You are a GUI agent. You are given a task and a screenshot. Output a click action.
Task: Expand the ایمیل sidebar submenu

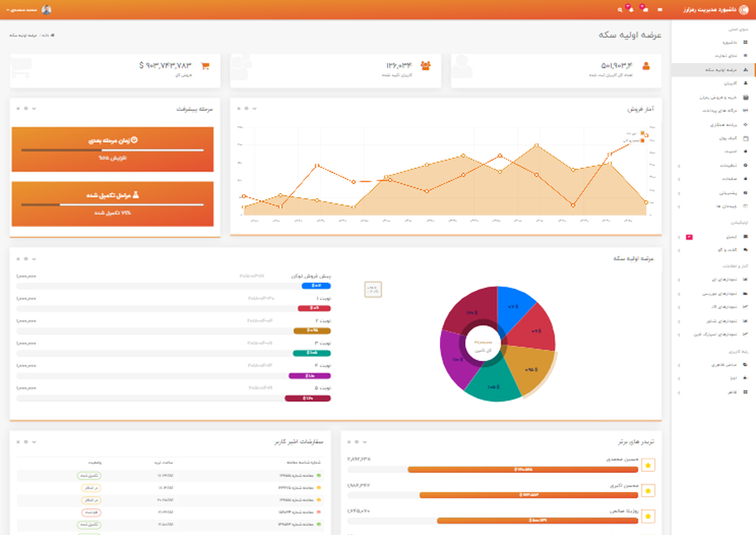pyautogui.click(x=712, y=237)
